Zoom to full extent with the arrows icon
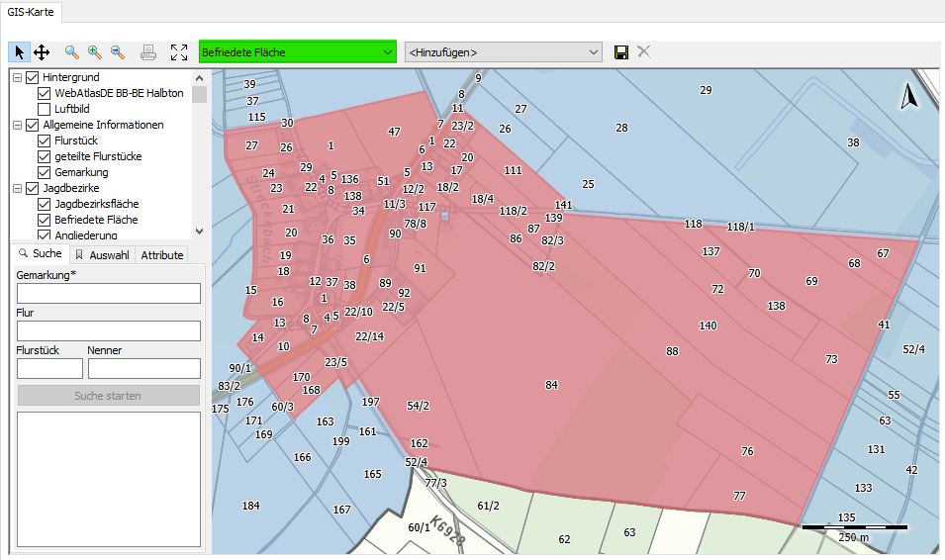The height and width of the screenshot is (560, 945). [x=179, y=52]
